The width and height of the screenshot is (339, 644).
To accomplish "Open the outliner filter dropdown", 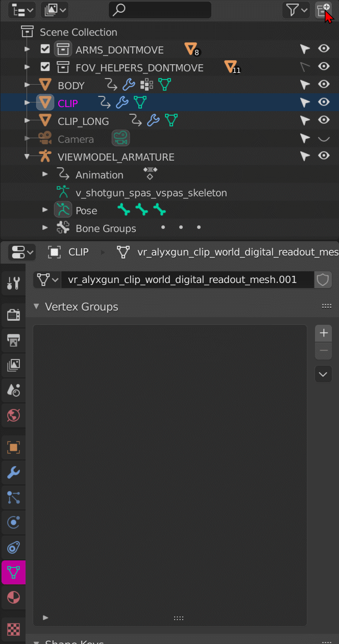I will pos(296,9).
